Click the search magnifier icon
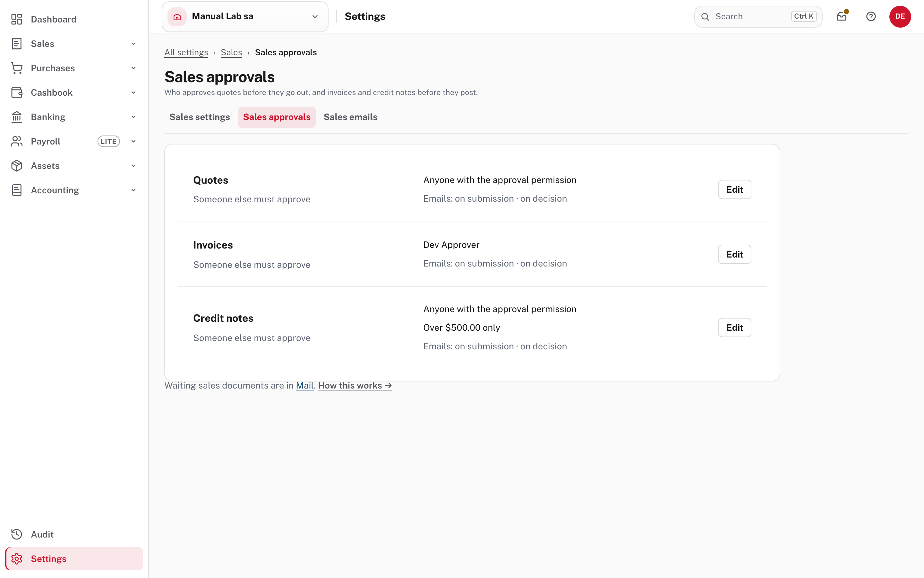Screen dimensions: 924x578 click(x=705, y=17)
